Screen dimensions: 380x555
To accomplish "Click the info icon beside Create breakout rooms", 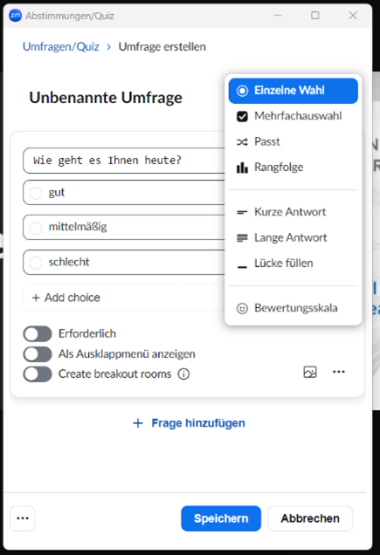I will click(184, 374).
